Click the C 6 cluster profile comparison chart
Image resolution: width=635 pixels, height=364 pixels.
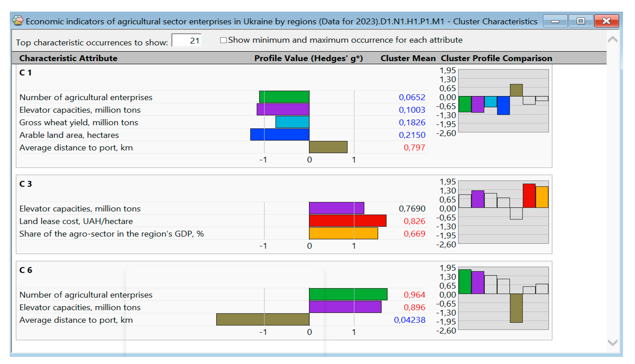(x=503, y=298)
